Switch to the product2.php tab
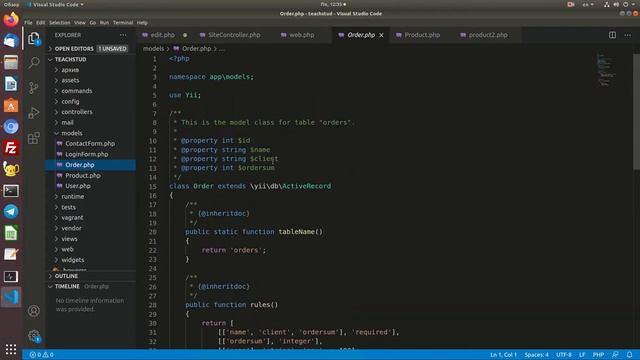The width and height of the screenshot is (640, 360). [x=488, y=35]
